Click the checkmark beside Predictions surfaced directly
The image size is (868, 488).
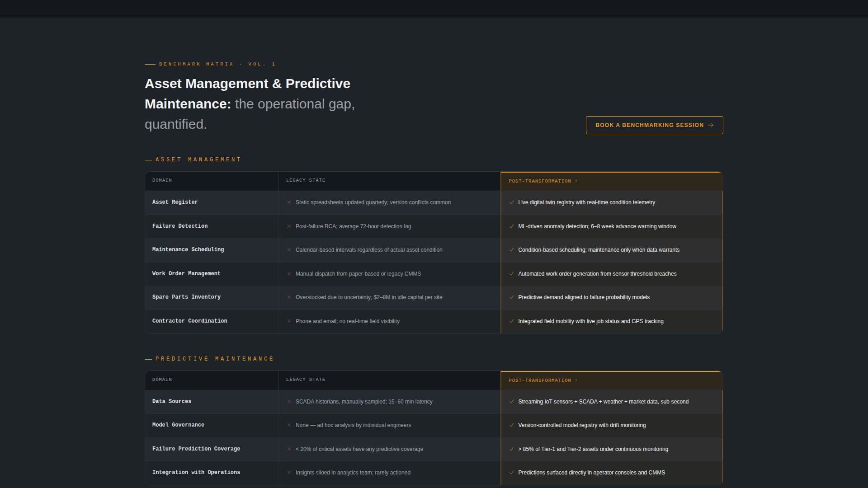[511, 473]
